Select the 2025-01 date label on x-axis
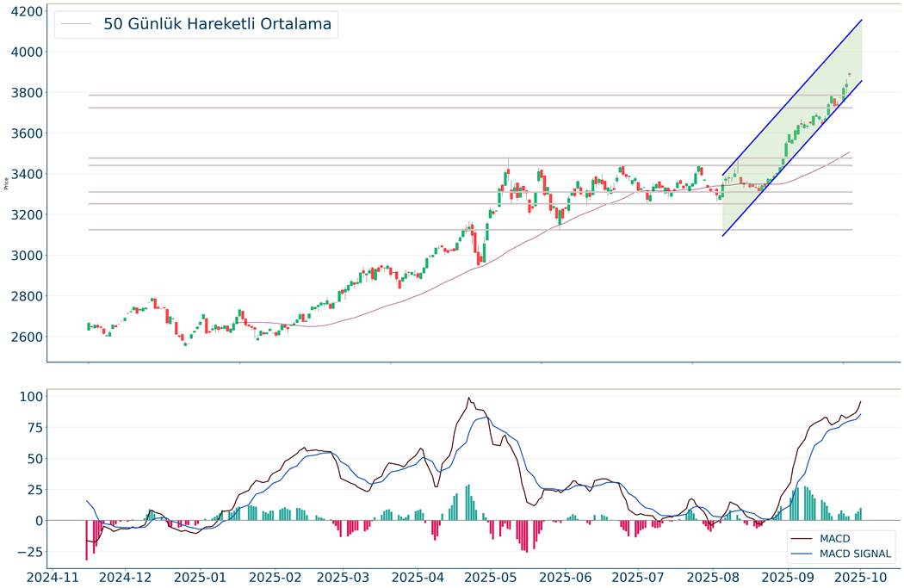904x588 pixels. [203, 576]
